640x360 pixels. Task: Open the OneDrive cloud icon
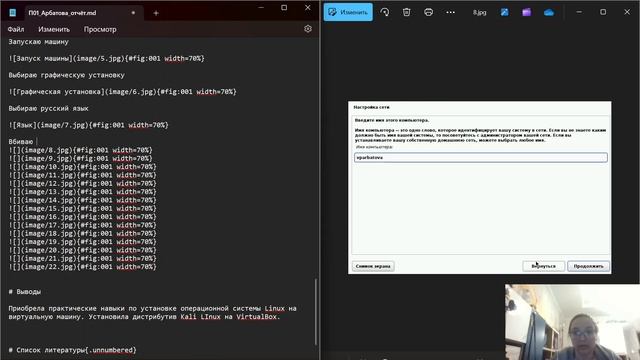(549, 13)
